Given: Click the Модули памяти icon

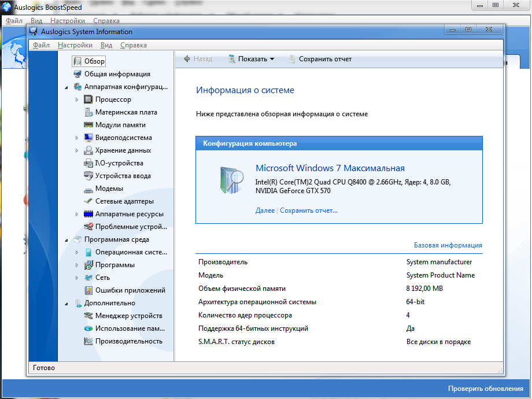Looking at the screenshot, I should point(88,125).
